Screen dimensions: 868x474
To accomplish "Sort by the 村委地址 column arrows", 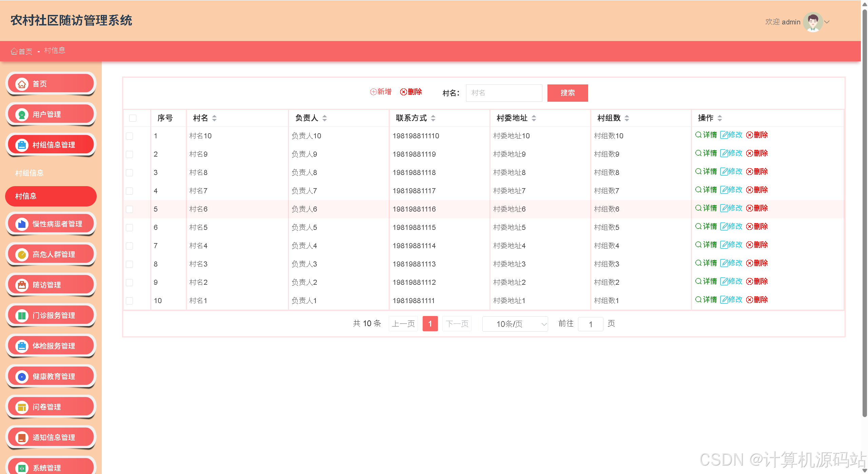I will tap(534, 118).
